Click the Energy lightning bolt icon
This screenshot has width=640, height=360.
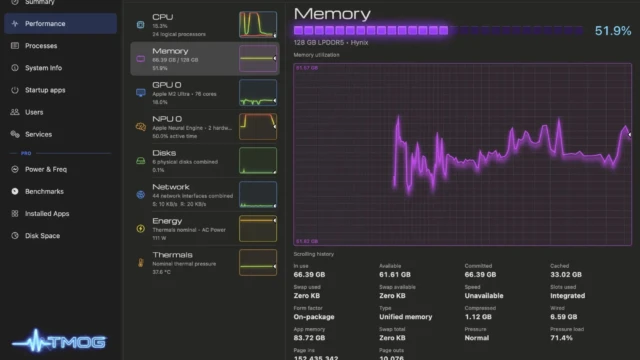pyautogui.click(x=140, y=229)
